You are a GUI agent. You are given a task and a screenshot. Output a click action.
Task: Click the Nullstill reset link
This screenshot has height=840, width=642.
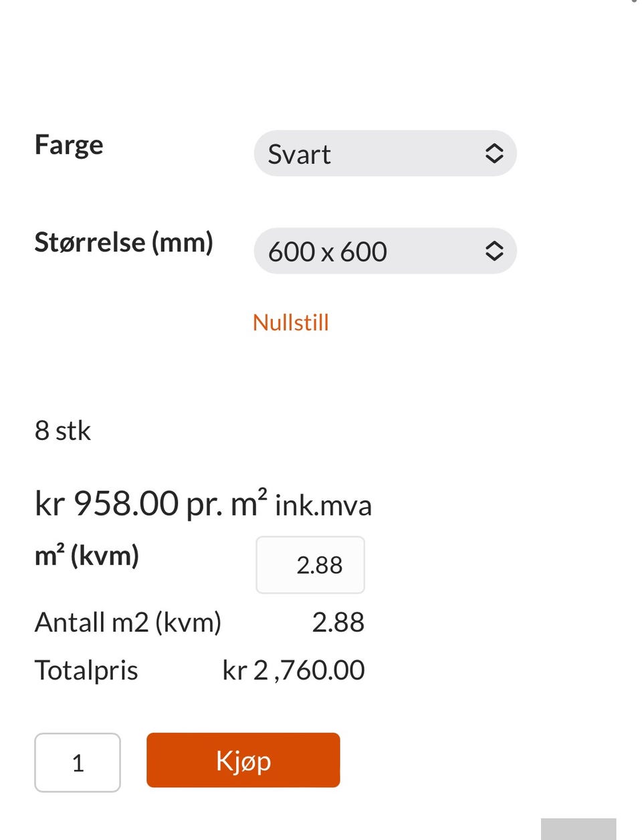pyautogui.click(x=291, y=323)
